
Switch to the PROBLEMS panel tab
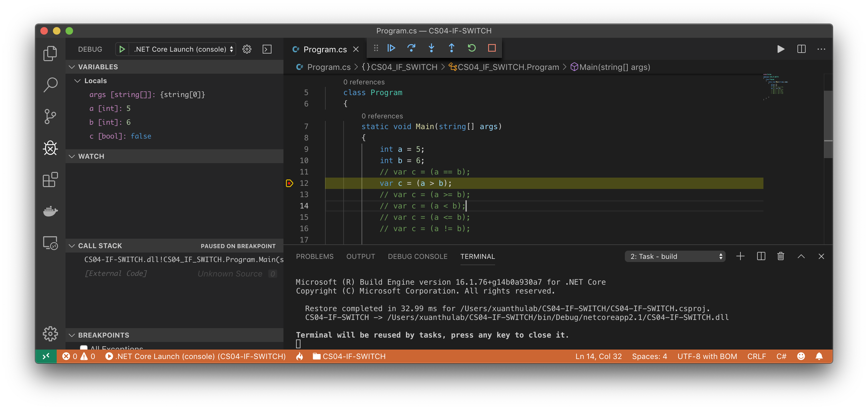[314, 256]
